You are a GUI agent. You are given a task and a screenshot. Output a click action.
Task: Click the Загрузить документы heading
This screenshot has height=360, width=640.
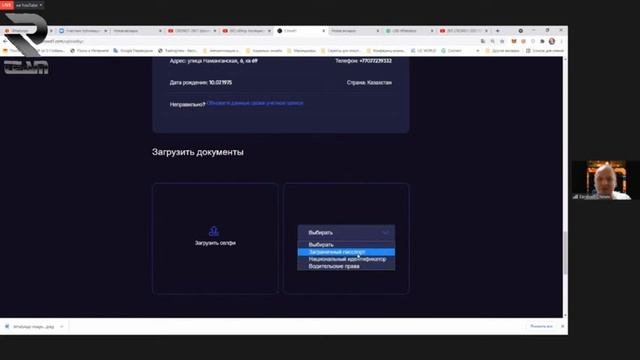point(198,152)
